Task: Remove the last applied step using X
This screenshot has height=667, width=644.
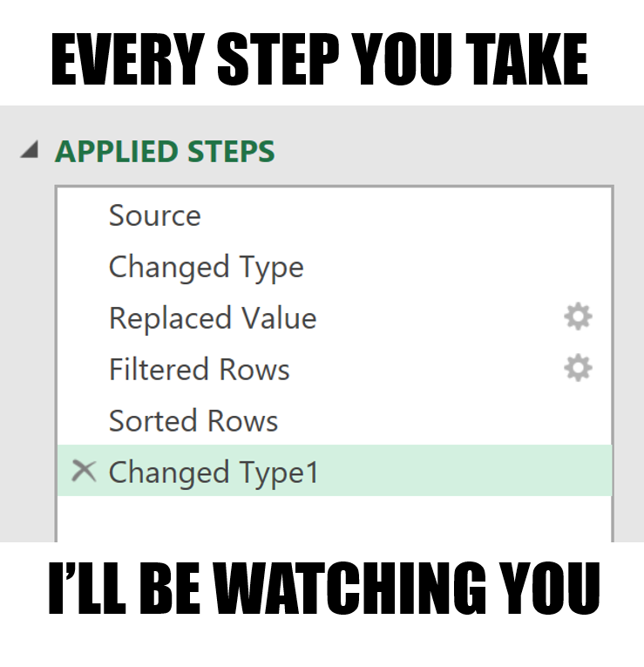Action: (x=84, y=472)
